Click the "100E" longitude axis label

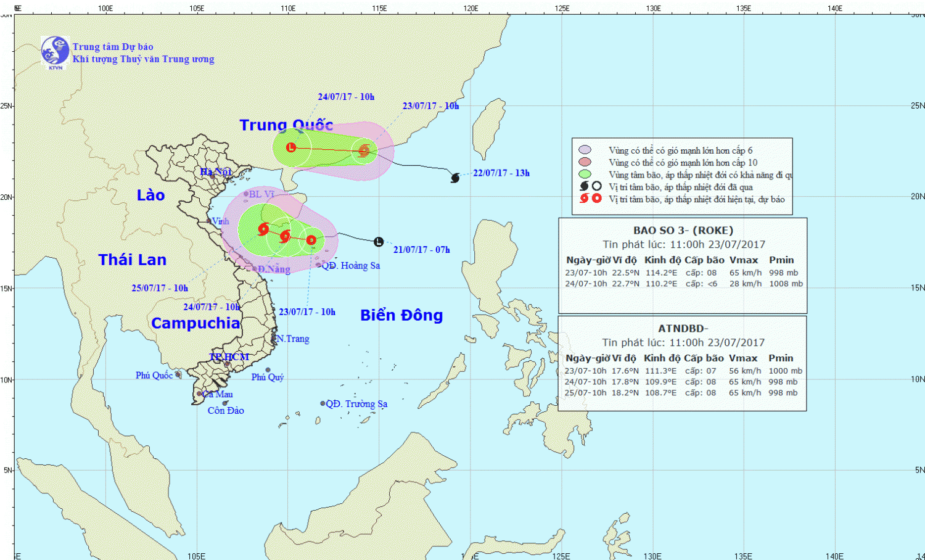point(105,8)
